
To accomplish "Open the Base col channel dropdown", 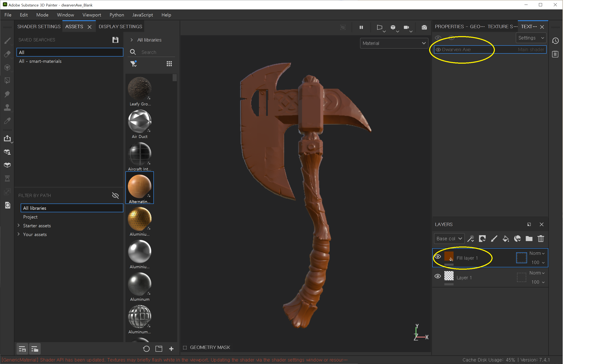I will pos(449,238).
